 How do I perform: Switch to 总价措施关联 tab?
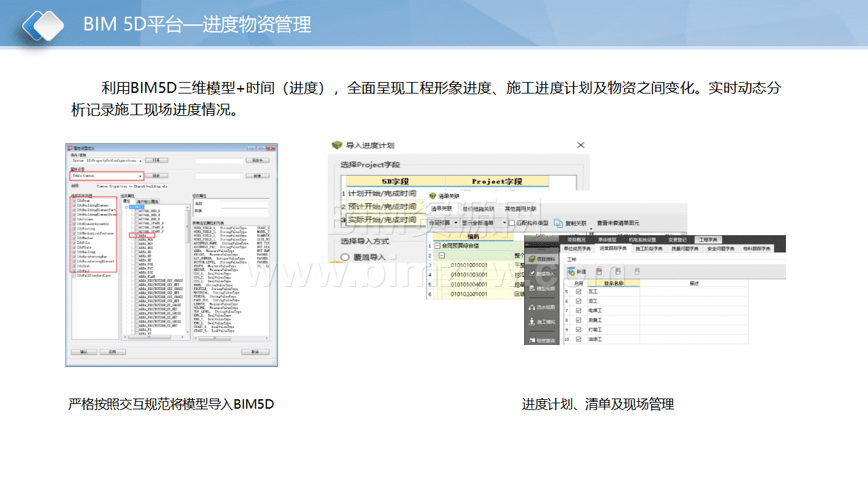pyautogui.click(x=479, y=209)
